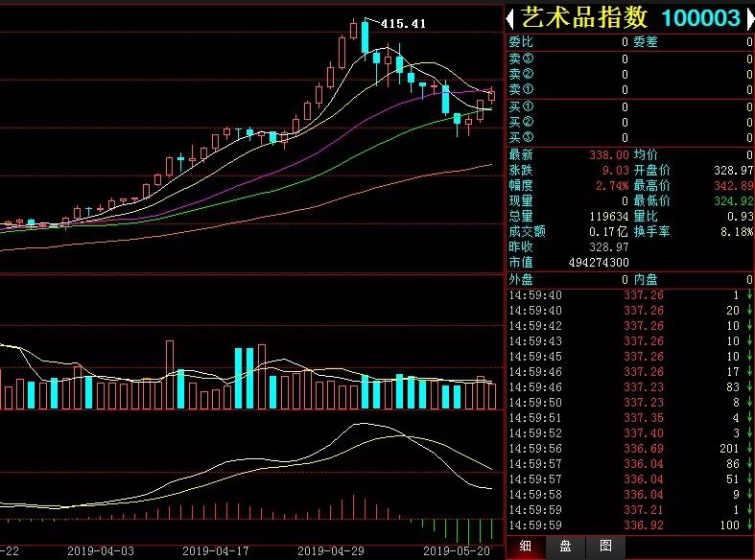Switch to the 盘 tab
Image resolution: width=755 pixels, height=560 pixels.
[565, 546]
